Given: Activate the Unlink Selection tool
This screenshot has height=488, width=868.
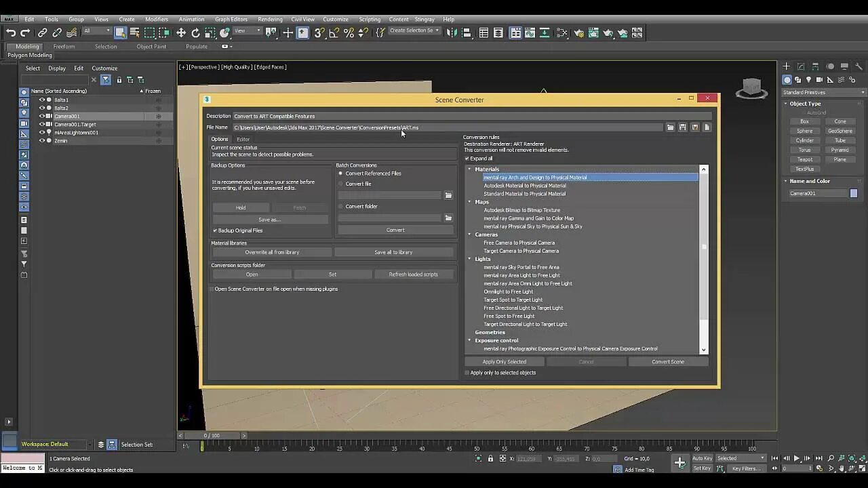Looking at the screenshot, I should tap(57, 33).
